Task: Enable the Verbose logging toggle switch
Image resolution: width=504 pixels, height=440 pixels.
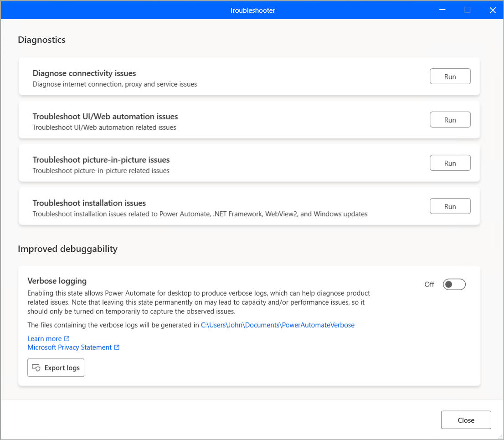Action: click(x=454, y=284)
